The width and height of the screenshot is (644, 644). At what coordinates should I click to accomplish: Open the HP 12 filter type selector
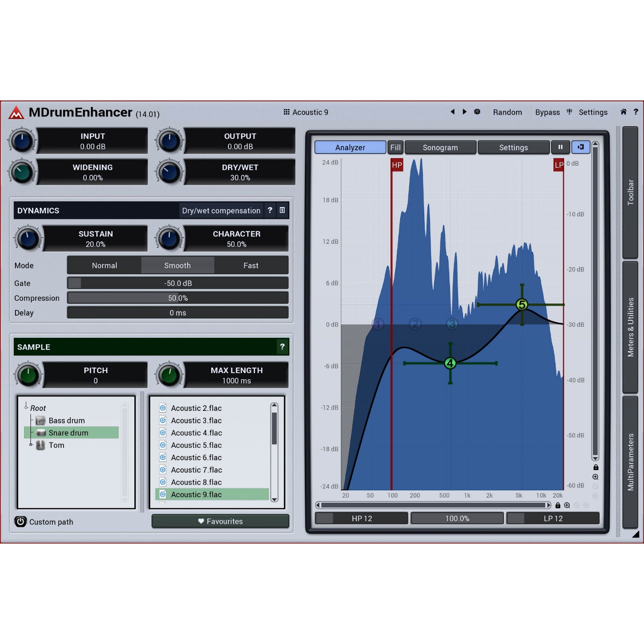(x=361, y=518)
